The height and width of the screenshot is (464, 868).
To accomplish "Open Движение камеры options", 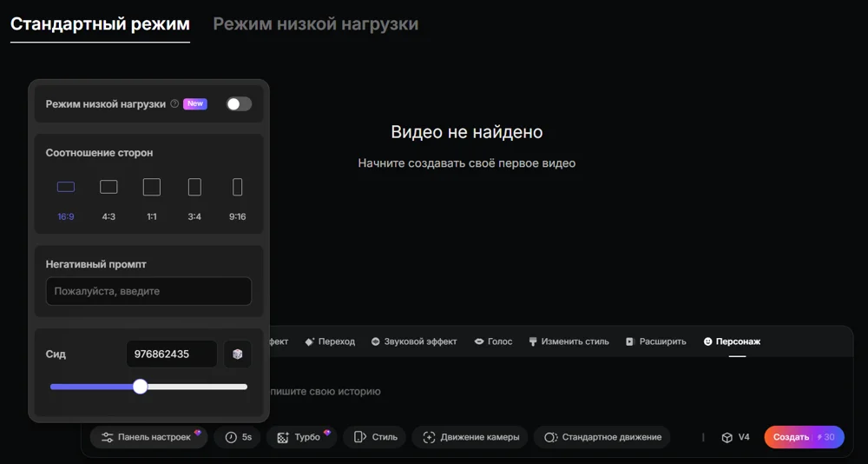I will point(470,437).
